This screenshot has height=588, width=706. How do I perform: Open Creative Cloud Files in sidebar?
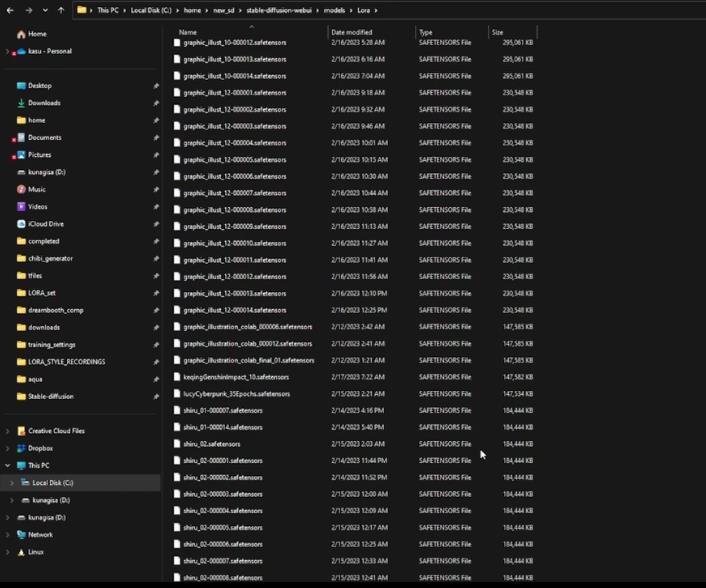[x=56, y=431]
